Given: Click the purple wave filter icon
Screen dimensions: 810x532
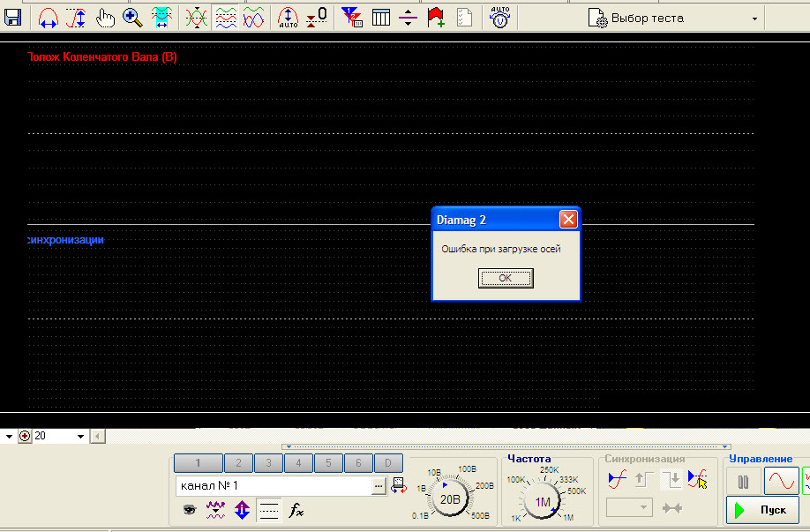Looking at the screenshot, I should click(215, 510).
